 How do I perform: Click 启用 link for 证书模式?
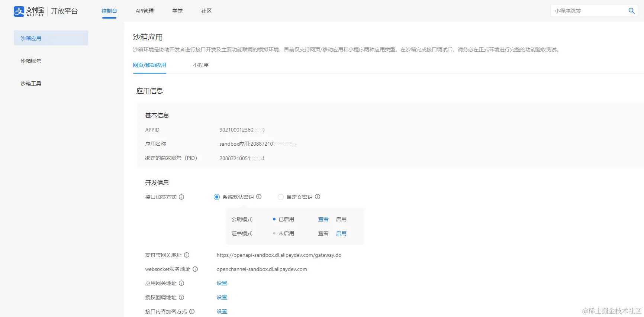point(341,233)
